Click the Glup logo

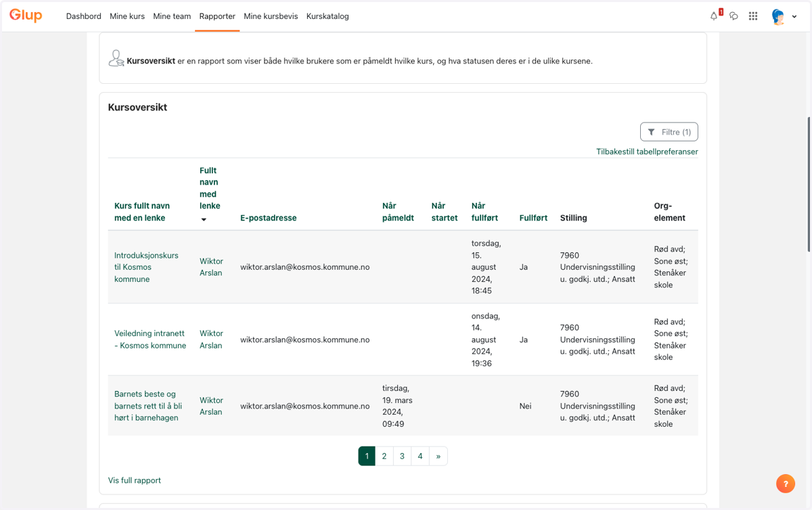(26, 16)
